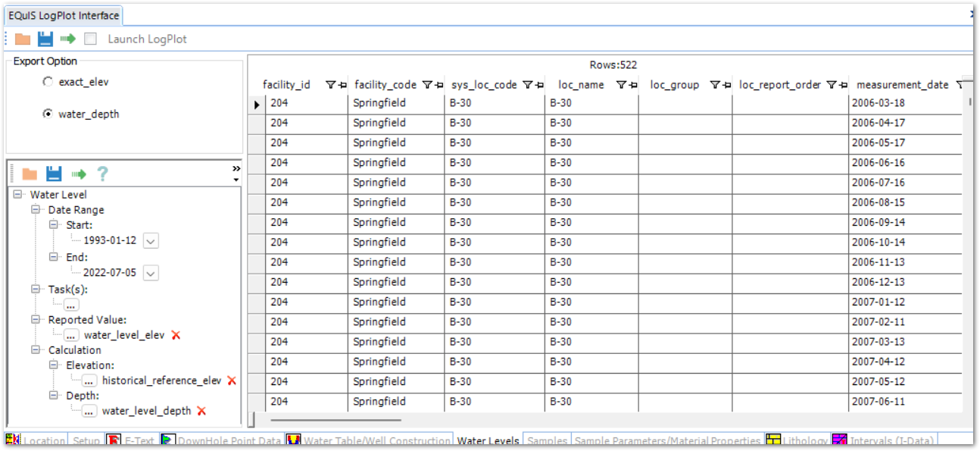Click the green arrow in top toolbar
980x451 pixels.
68,39
